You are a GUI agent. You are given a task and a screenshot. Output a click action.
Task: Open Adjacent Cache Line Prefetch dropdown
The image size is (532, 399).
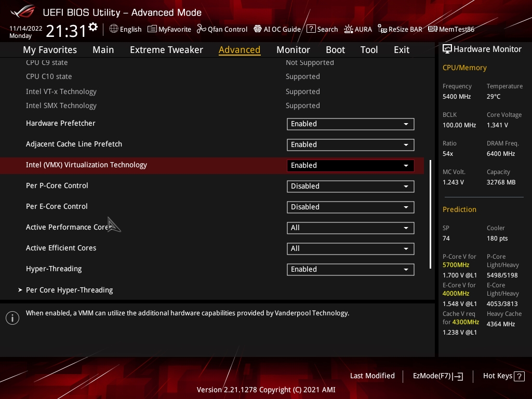351,144
